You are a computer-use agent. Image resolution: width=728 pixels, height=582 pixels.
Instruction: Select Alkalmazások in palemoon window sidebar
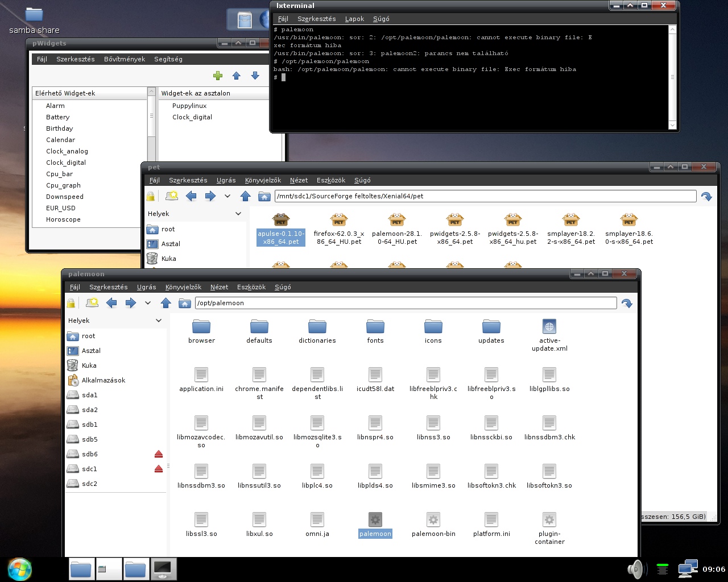[103, 380]
